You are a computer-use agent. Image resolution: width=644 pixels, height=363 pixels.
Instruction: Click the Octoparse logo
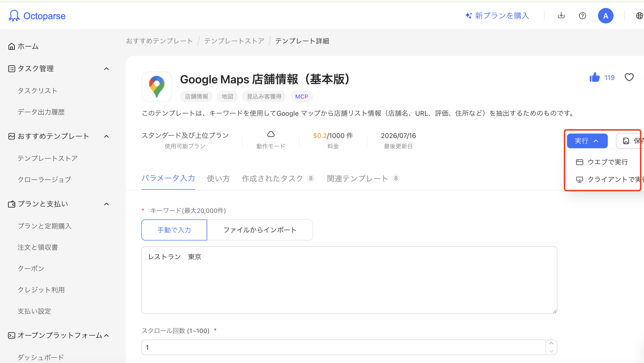[37, 16]
